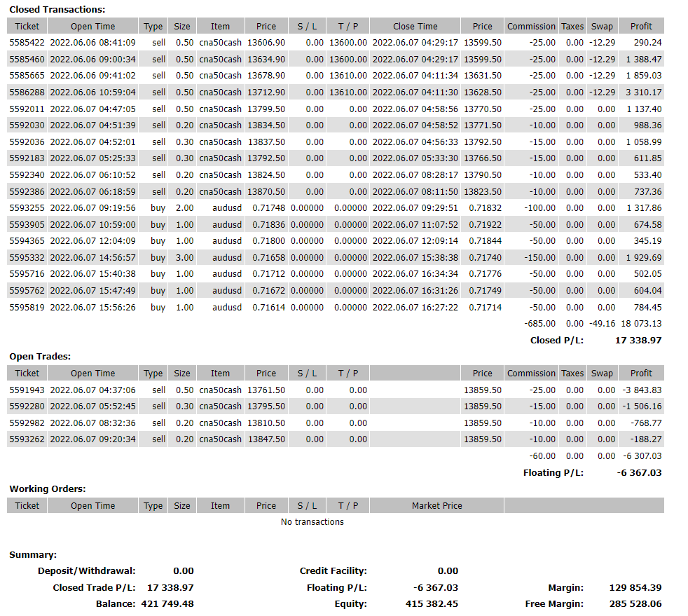Select profit amount 3 310.17
Screen dimensions: 688x616
click(x=644, y=92)
